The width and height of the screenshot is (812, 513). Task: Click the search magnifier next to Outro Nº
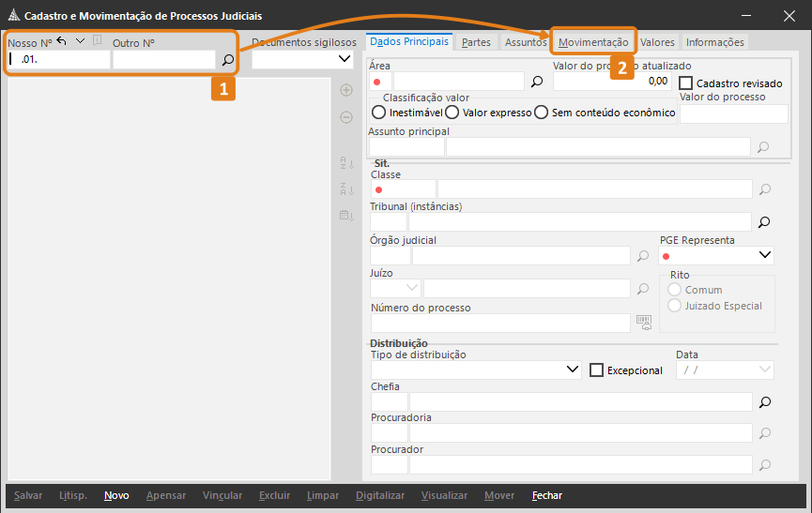(227, 60)
